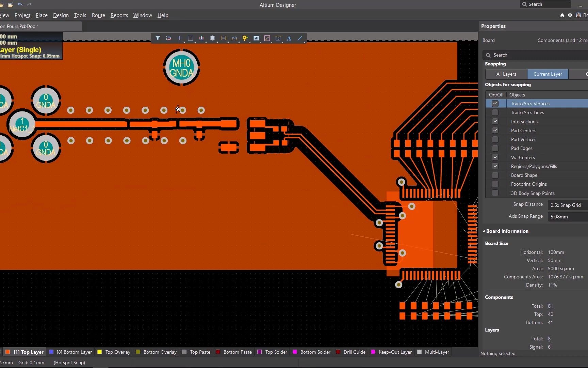
Task: Open the Route menu
Action: click(x=98, y=15)
